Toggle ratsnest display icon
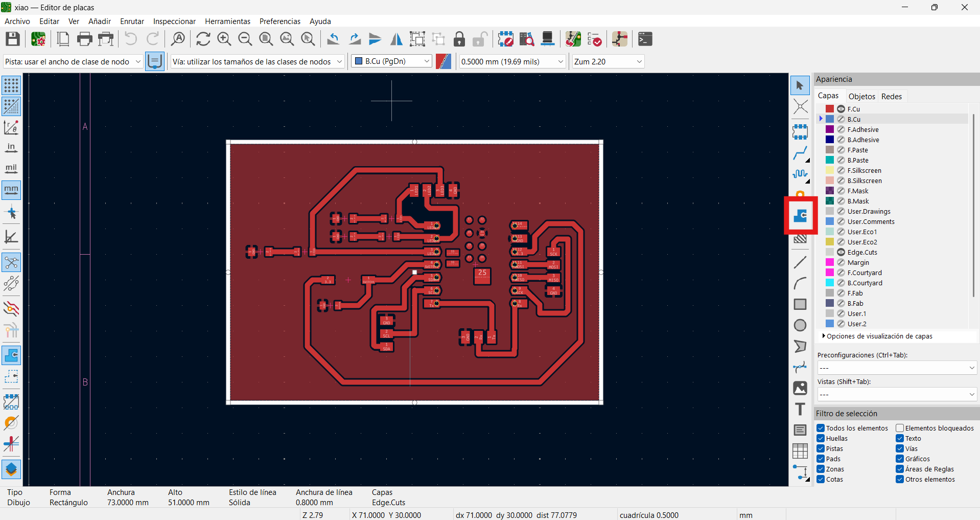This screenshot has height=520, width=980. pos(11,263)
